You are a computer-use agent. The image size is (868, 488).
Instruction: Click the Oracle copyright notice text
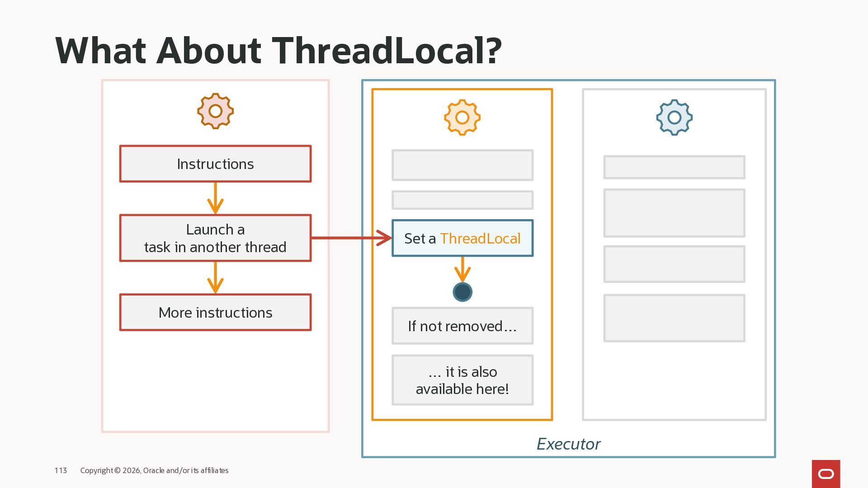point(154,470)
